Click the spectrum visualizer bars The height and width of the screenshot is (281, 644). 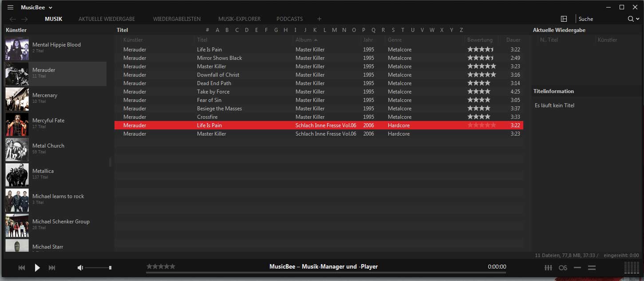click(x=632, y=268)
